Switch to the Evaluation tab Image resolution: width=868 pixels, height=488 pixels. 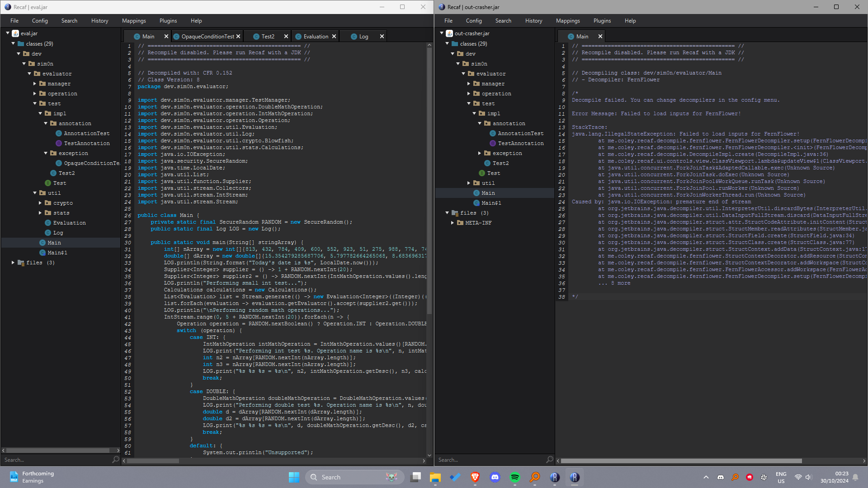316,37
